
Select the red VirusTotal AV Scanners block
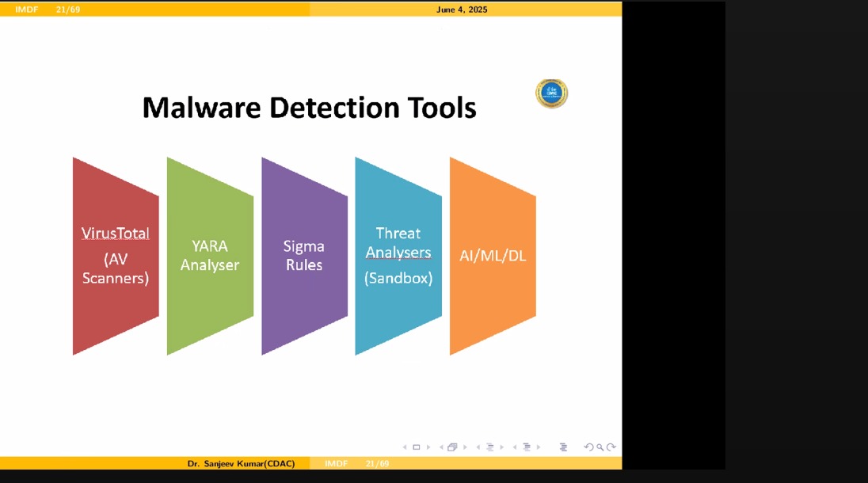click(x=116, y=256)
